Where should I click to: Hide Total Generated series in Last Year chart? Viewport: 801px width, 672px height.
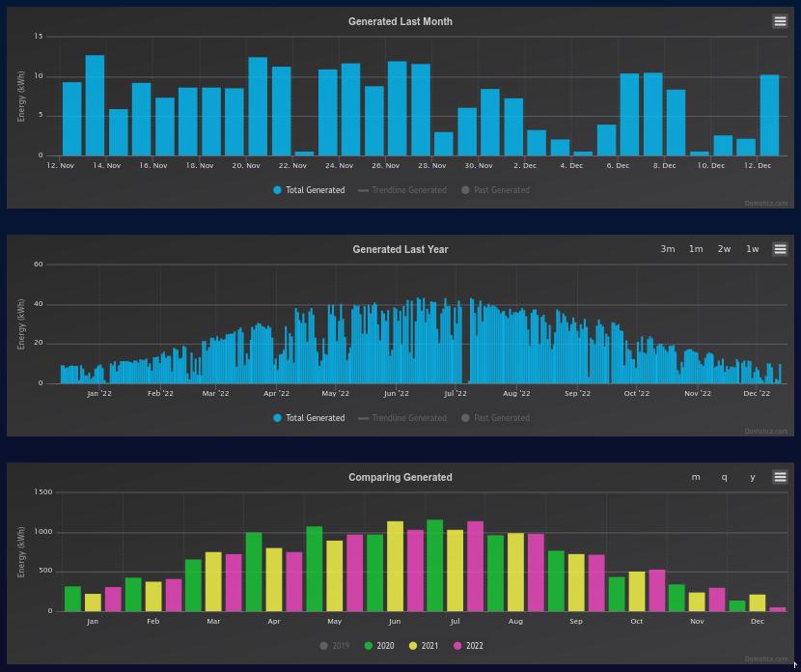309,418
